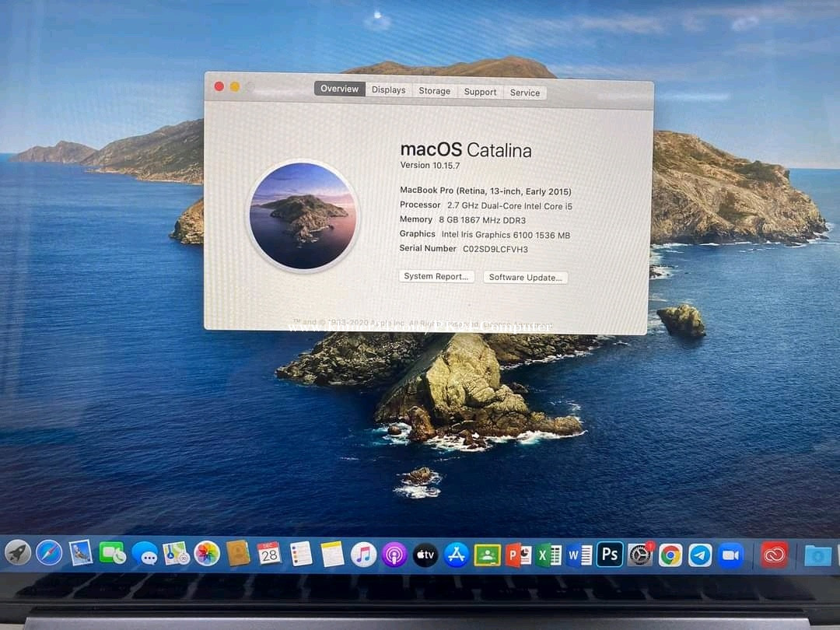The image size is (840, 630).
Task: Open the blue Downloads folder in Dock
Action: point(817,556)
